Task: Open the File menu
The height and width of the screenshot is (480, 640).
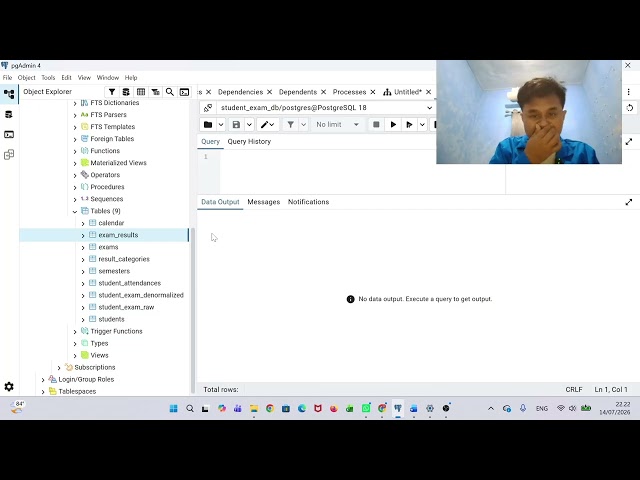Action: [7, 78]
